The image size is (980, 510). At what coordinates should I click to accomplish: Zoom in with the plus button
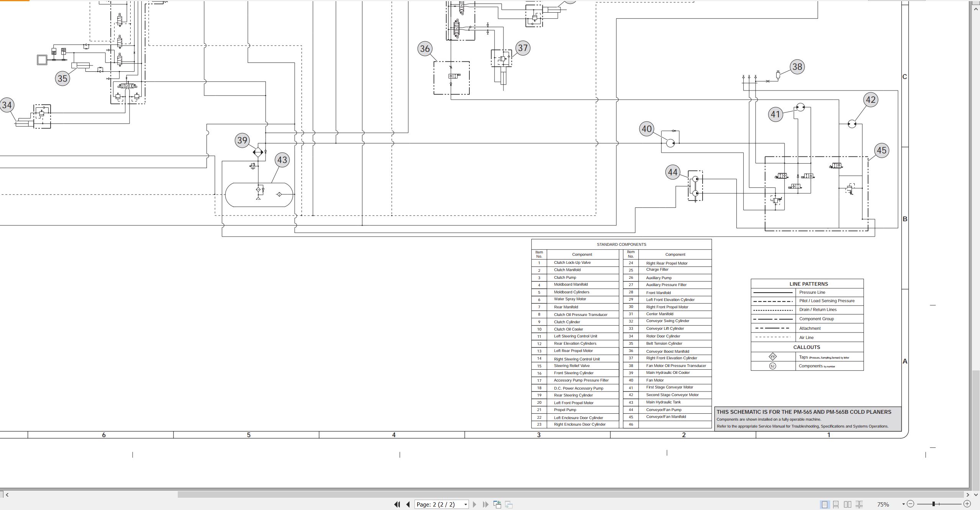pyautogui.click(x=967, y=504)
